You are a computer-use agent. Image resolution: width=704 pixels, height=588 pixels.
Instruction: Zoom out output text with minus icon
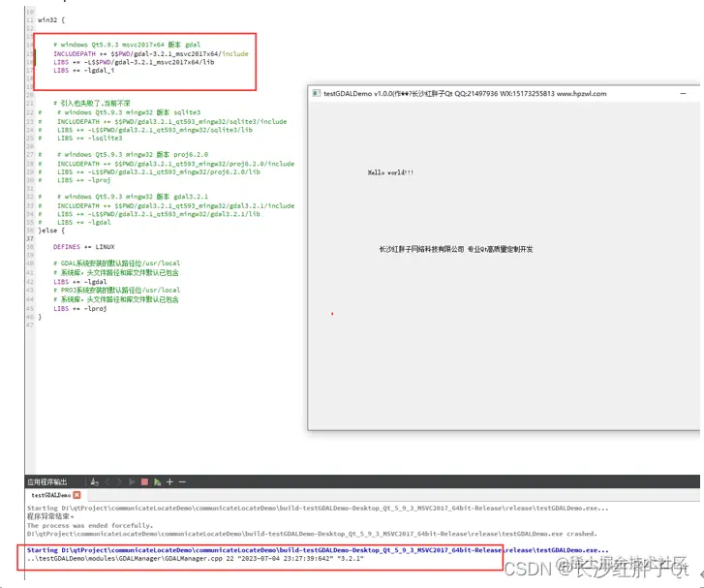(182, 482)
